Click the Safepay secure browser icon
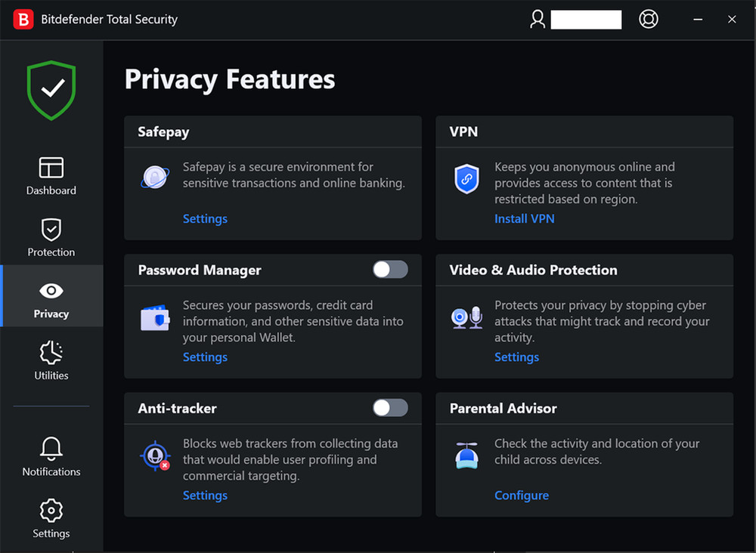 click(154, 175)
